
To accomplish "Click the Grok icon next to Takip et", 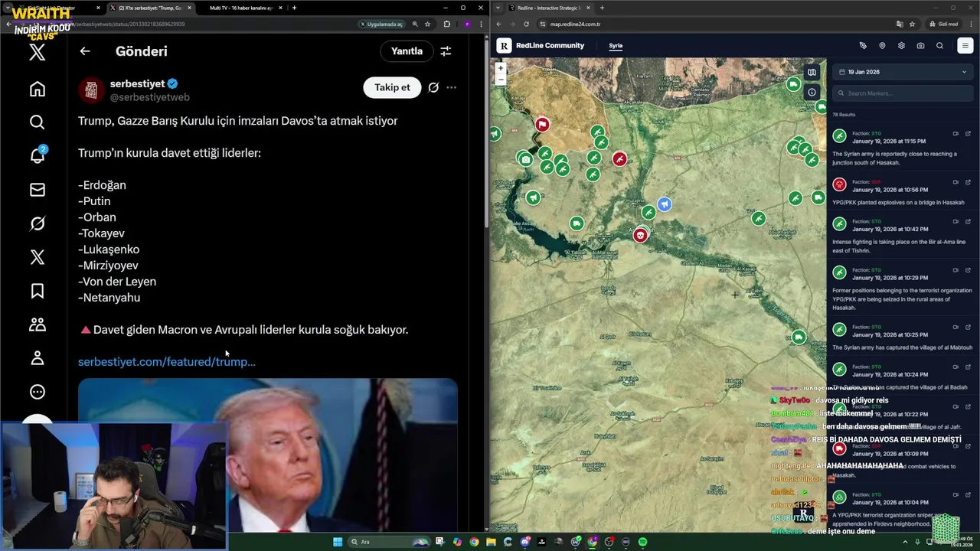I will pos(433,87).
